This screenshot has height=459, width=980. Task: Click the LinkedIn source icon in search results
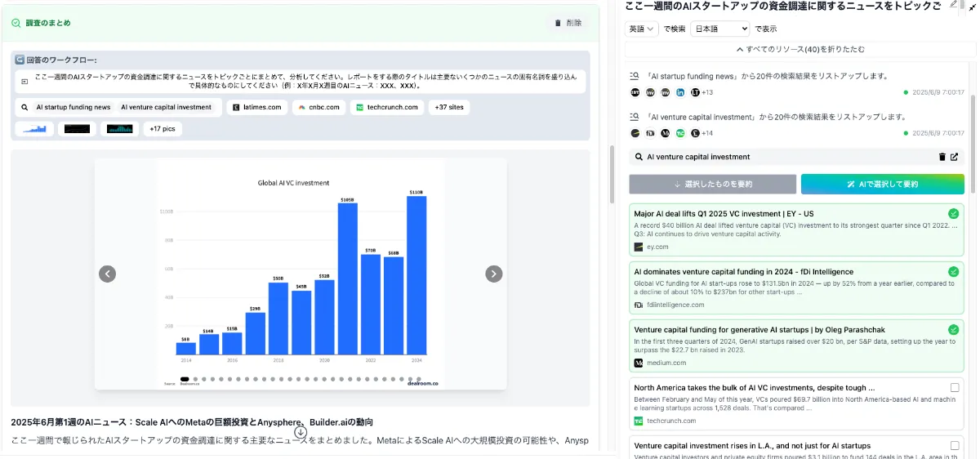[x=680, y=92]
